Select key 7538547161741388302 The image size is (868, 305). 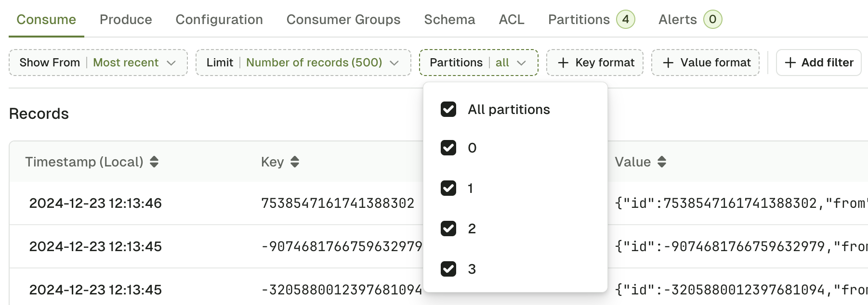338,203
